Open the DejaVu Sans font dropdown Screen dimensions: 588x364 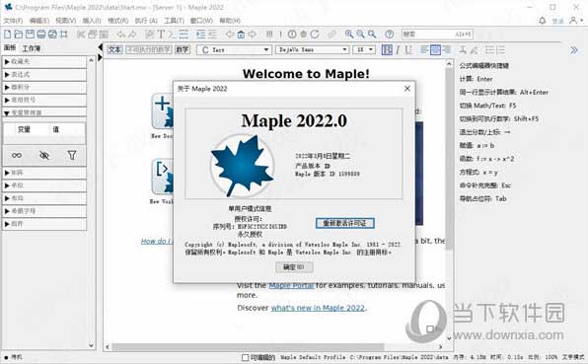(313, 50)
